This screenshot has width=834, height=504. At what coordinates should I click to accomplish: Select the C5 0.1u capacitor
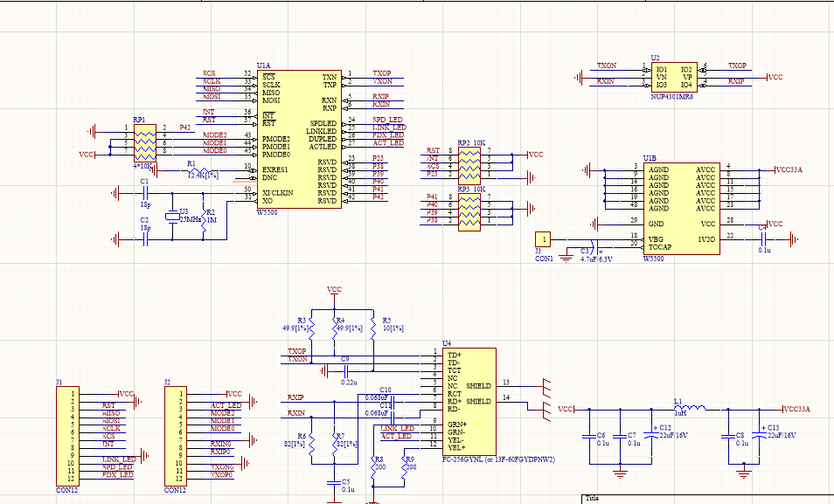pyautogui.click(x=334, y=483)
